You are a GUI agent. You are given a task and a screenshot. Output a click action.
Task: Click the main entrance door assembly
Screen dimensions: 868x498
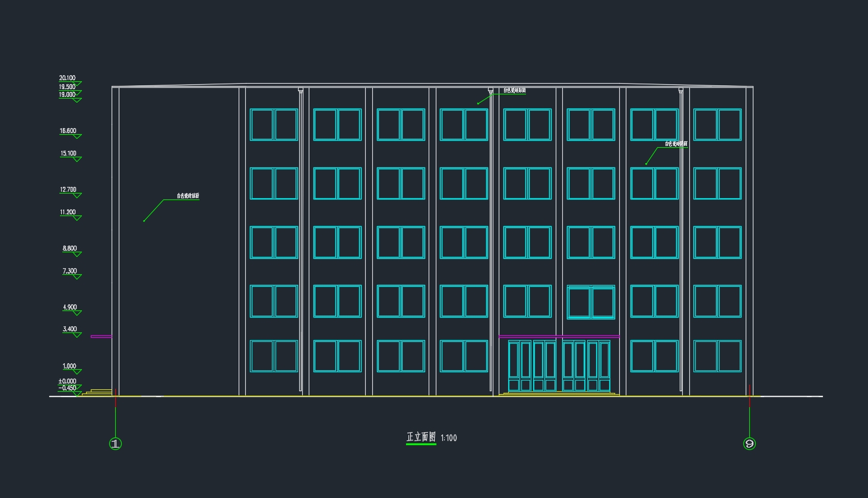pos(559,366)
